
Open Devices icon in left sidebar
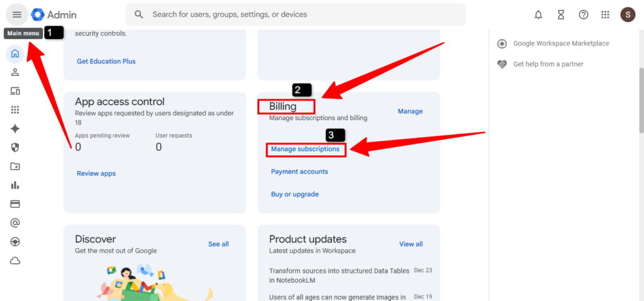(x=15, y=91)
